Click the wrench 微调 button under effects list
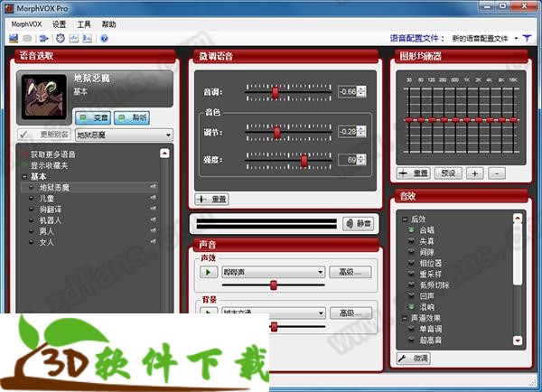 click(x=414, y=359)
